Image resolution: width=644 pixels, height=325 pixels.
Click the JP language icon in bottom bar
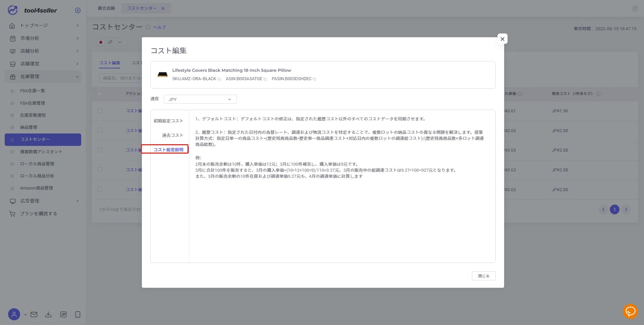[x=63, y=315]
